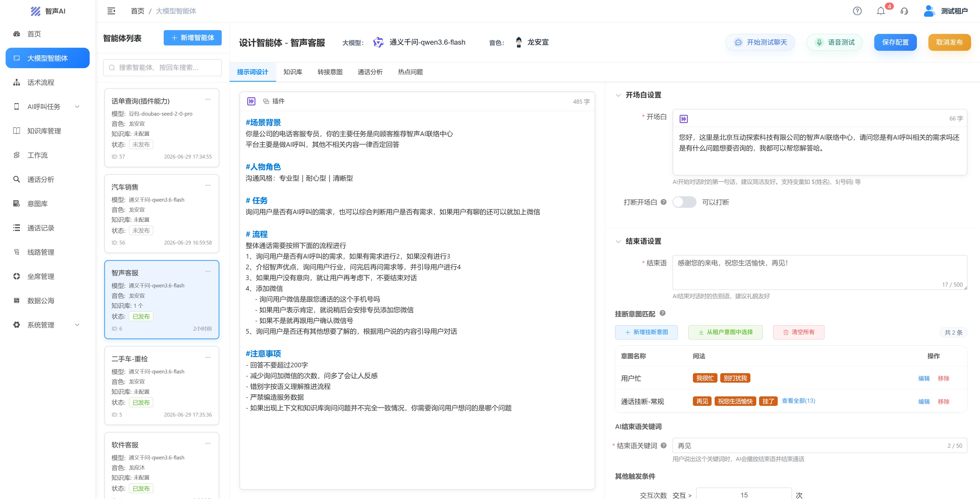The image size is (980, 499).
Task: Click the 工作流 sidebar icon
Action: (16, 155)
